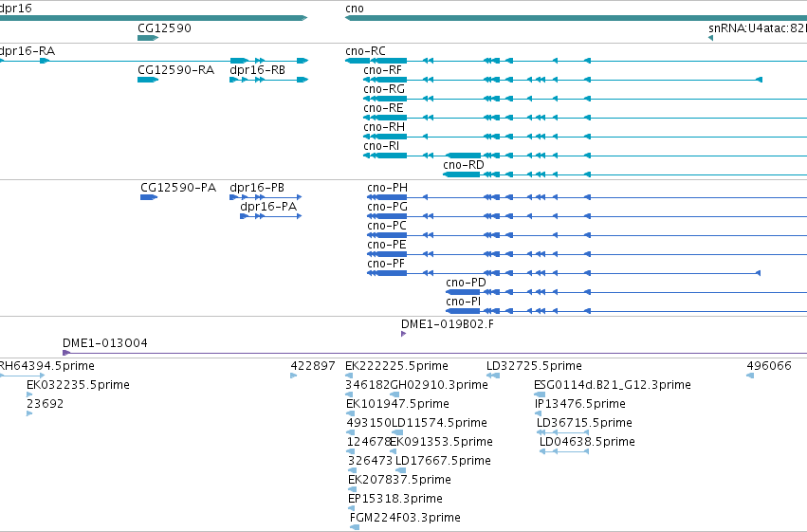Click the LD32725.5prime EST

click(493, 376)
